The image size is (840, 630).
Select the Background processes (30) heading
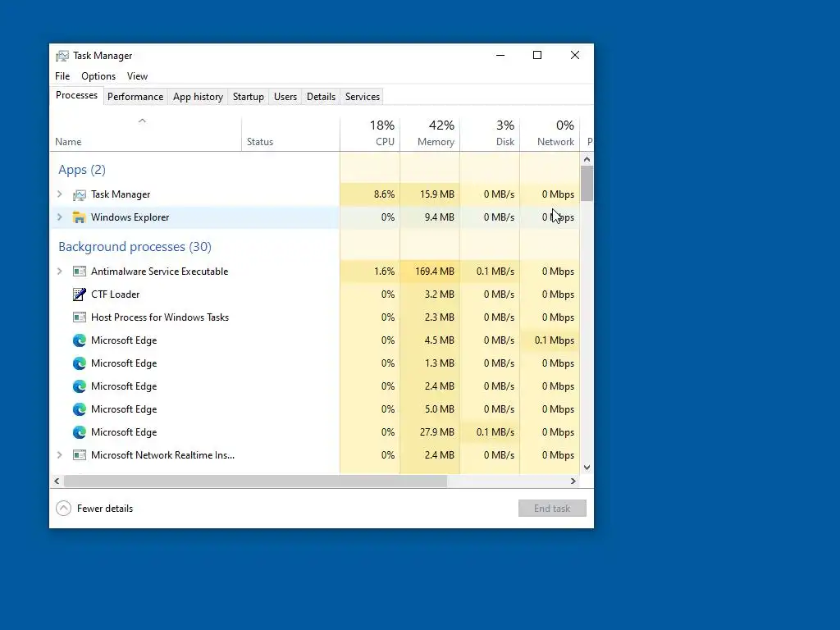pyautogui.click(x=135, y=247)
